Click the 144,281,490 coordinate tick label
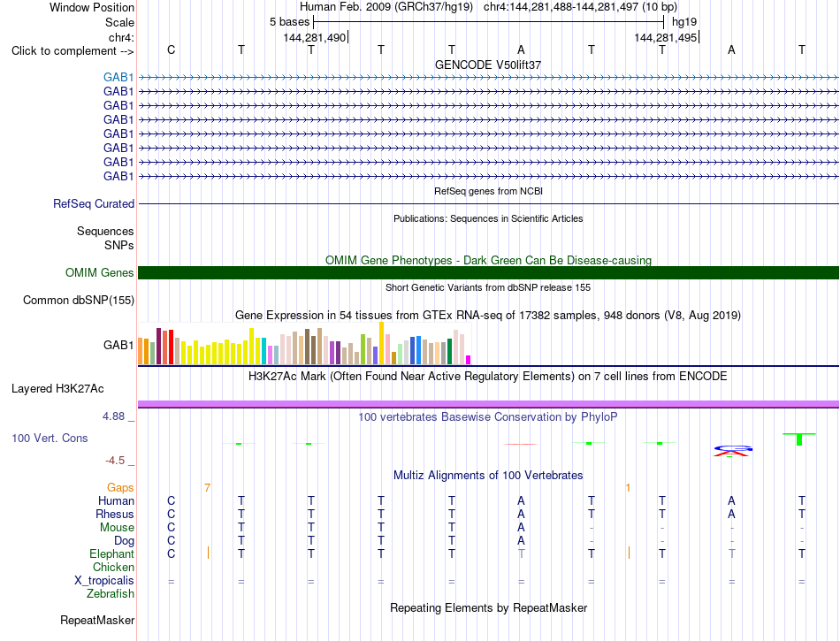 point(315,38)
